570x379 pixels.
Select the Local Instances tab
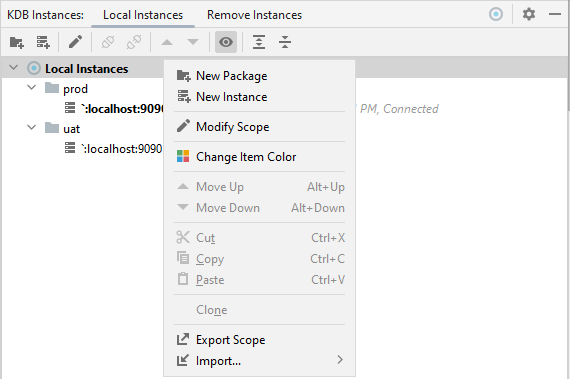(143, 15)
